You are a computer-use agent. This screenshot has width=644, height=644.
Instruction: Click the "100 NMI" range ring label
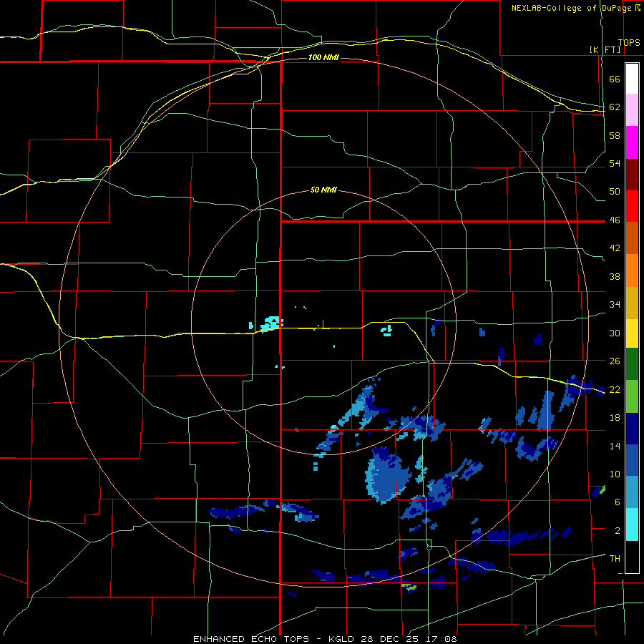(x=323, y=57)
